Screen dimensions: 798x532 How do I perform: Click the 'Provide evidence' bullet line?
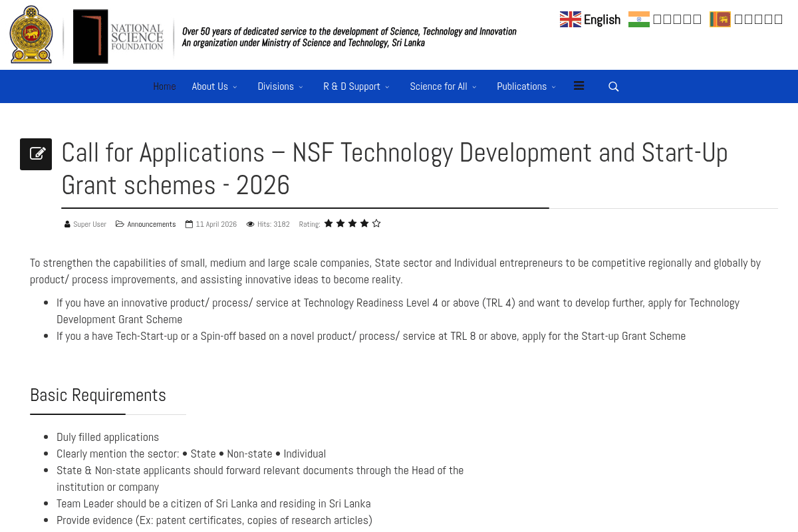[214, 520]
